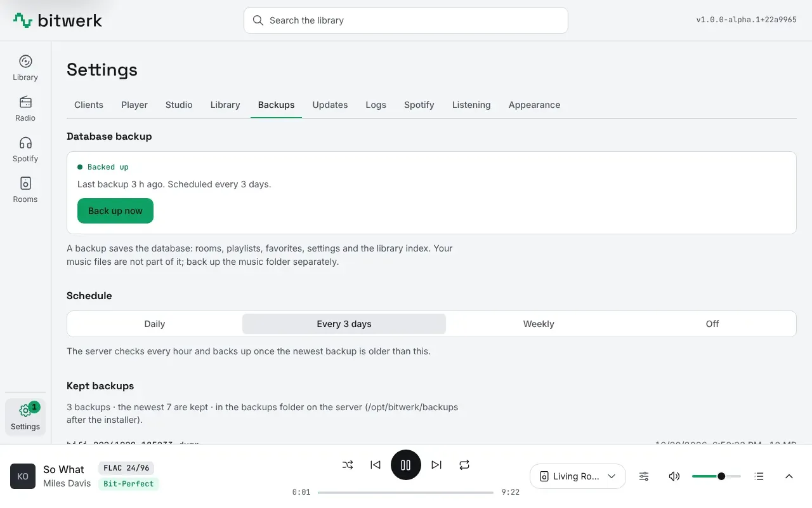This screenshot has width=812, height=508.
Task: Select the Backups tab
Action: click(276, 105)
